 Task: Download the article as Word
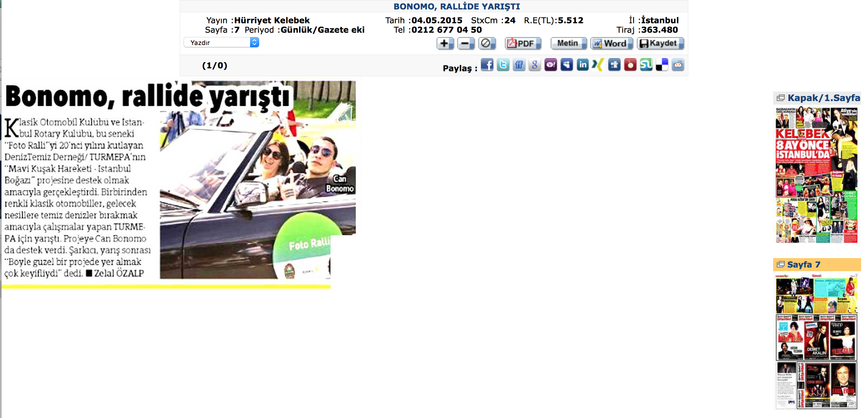click(x=612, y=44)
